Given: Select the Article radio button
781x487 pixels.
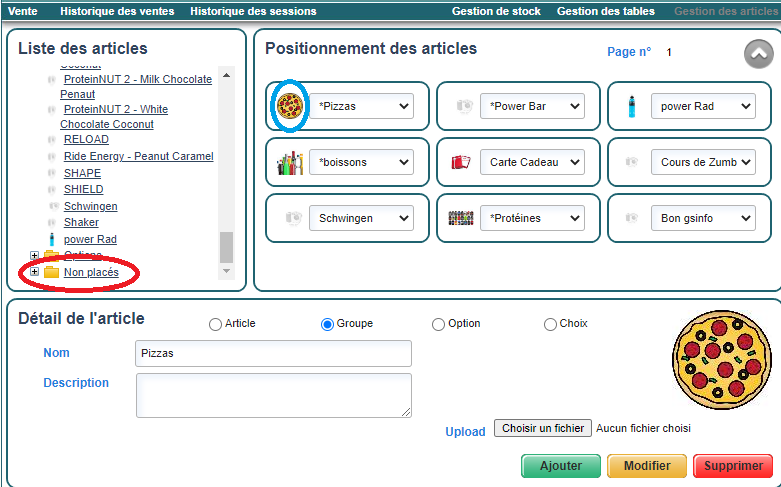Looking at the screenshot, I should pos(215,324).
